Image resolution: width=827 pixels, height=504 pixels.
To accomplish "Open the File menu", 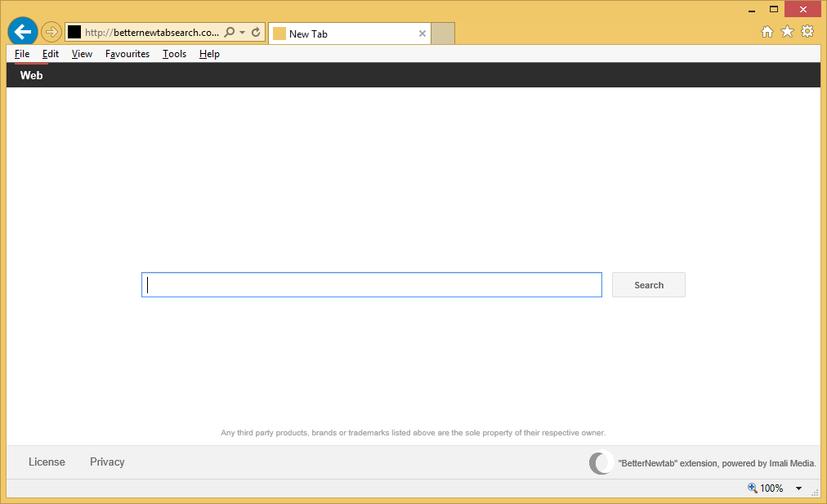I will click(x=22, y=54).
